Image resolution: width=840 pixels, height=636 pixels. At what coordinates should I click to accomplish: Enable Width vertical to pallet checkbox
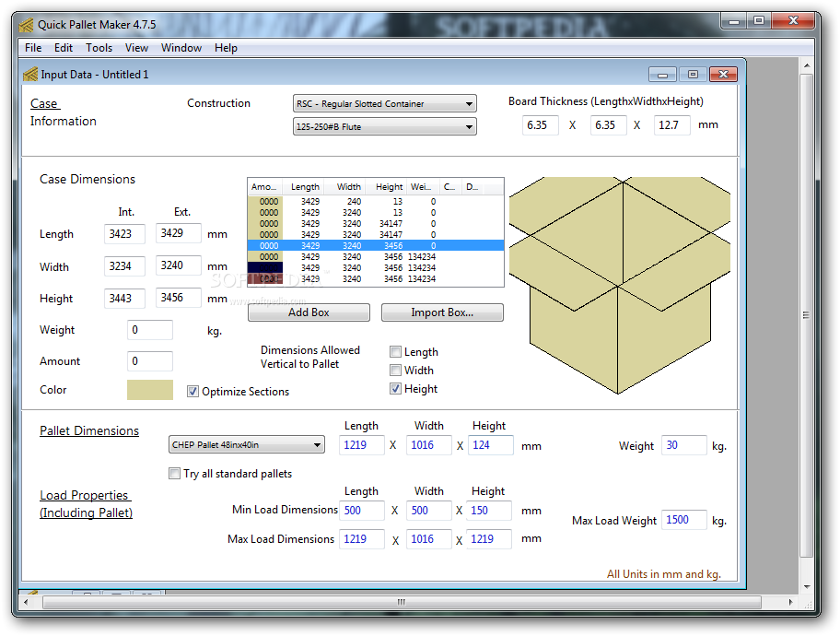point(395,370)
